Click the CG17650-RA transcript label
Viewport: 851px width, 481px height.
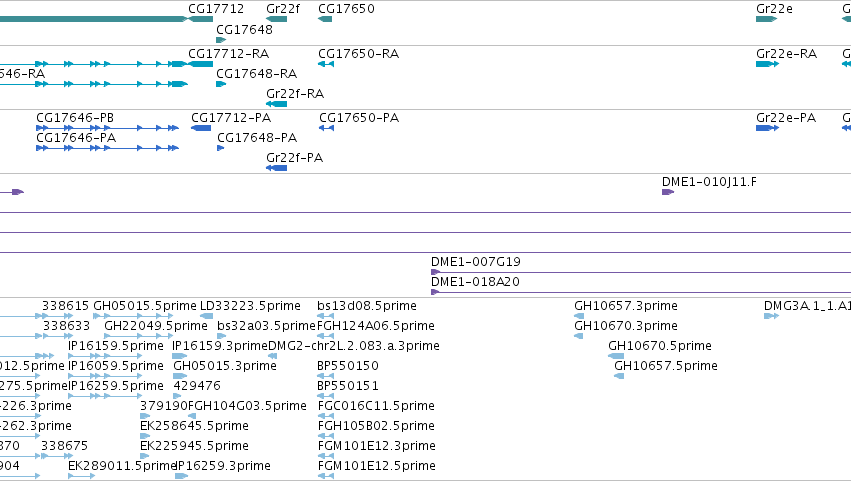point(358,54)
